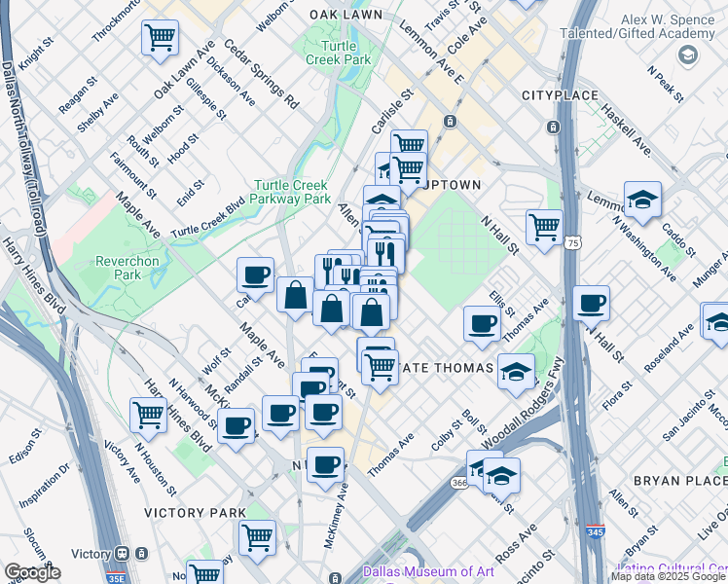Select the CITYPLACE neighborhood label
The width and height of the screenshot is (728, 584).
pos(561,95)
